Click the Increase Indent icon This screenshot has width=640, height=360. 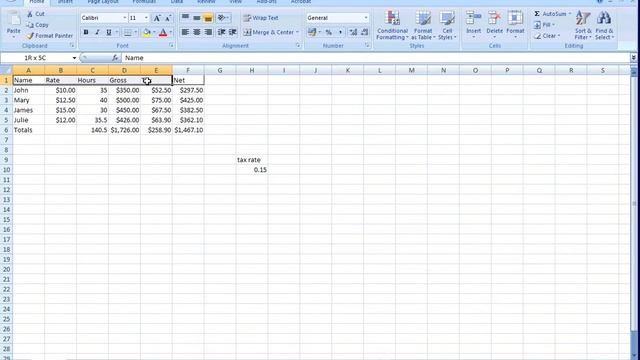[x=233, y=32]
